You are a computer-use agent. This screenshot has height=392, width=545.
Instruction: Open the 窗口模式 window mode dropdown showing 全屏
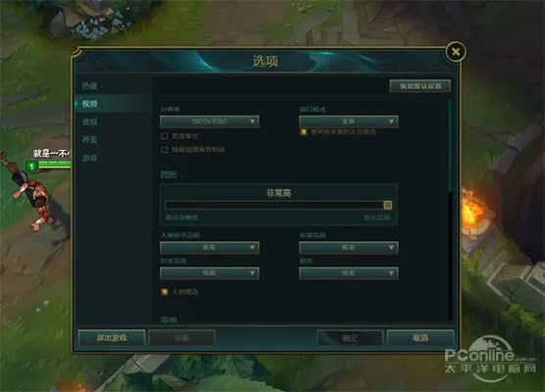(349, 122)
